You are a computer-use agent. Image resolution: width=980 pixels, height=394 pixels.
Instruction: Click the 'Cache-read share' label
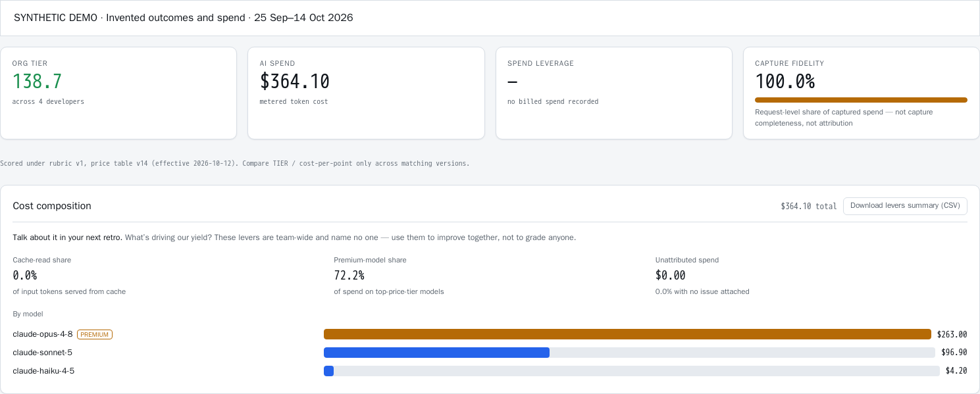[42, 260]
